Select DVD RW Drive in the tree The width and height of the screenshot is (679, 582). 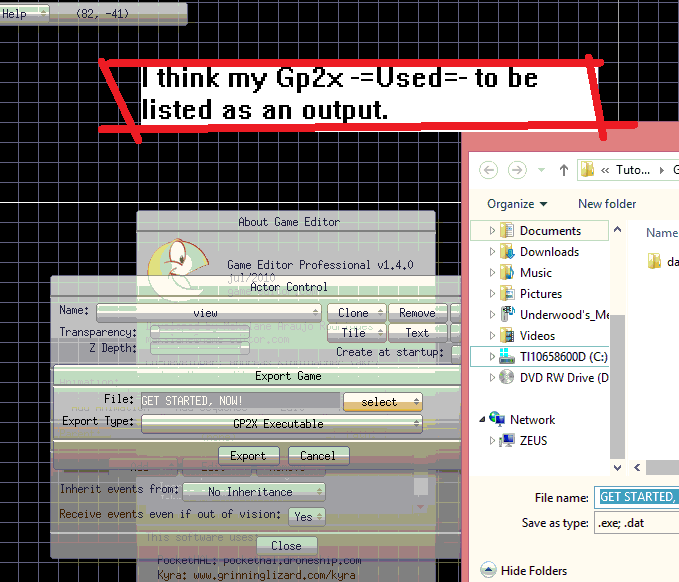click(x=564, y=378)
